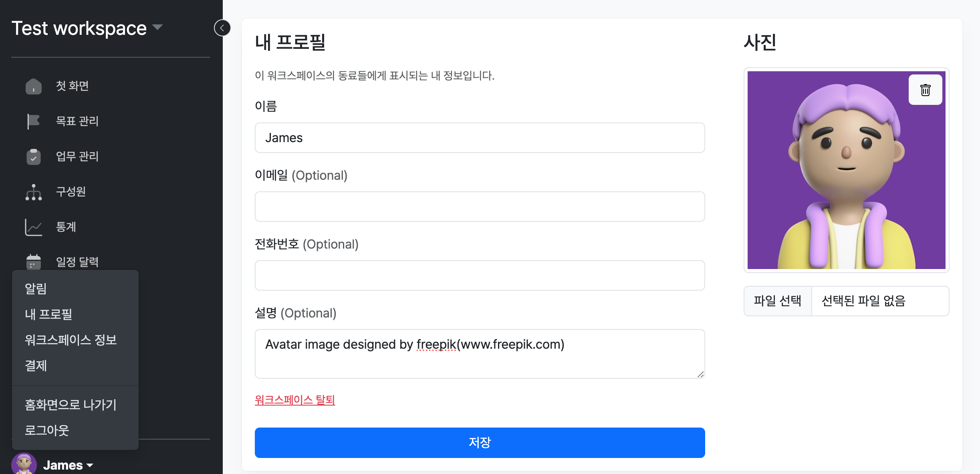
Task: Expand the Test workspace dropdown
Action: [157, 27]
